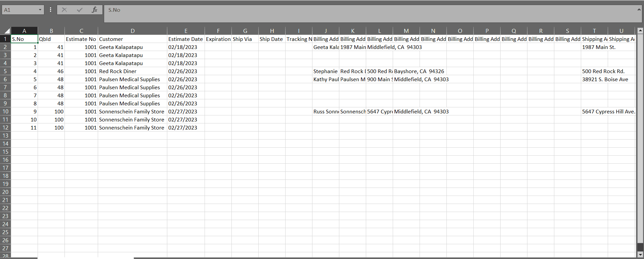Select row 1 header
Image resolution: width=644 pixels, height=259 pixels.
(x=5, y=39)
